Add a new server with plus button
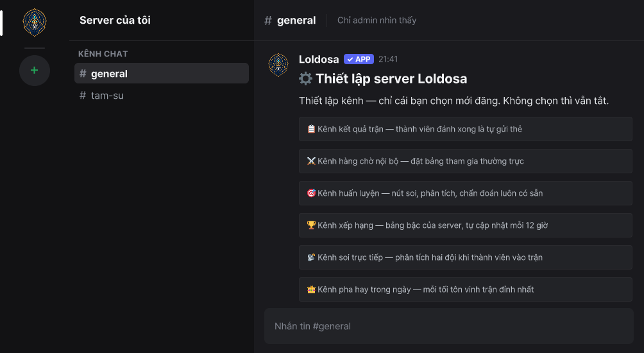Viewport: 644px width, 353px height. [35, 70]
